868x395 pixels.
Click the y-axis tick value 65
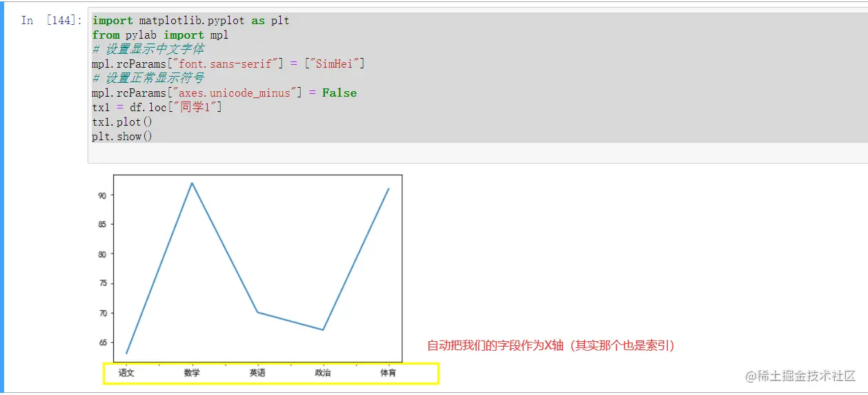102,343
